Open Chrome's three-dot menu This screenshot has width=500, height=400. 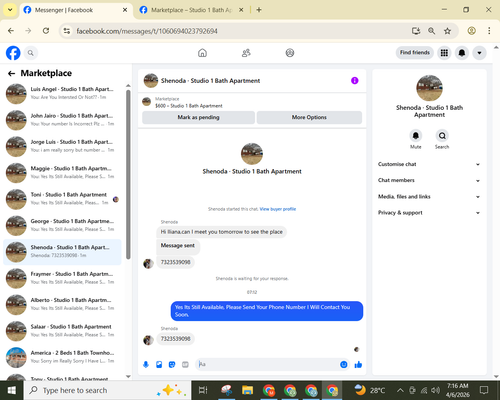(x=489, y=31)
